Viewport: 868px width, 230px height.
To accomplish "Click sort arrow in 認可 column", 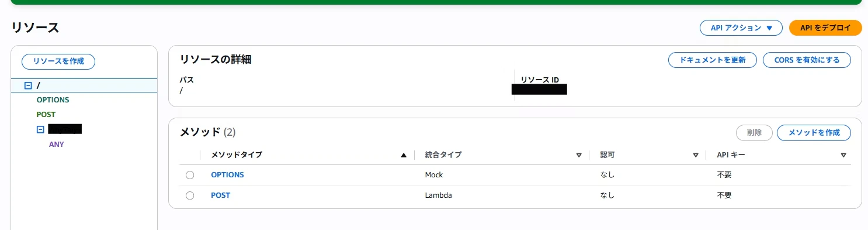I will [696, 155].
